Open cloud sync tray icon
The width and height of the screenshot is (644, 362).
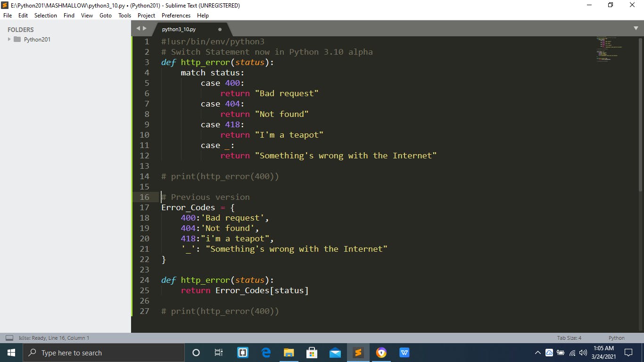pos(549,353)
